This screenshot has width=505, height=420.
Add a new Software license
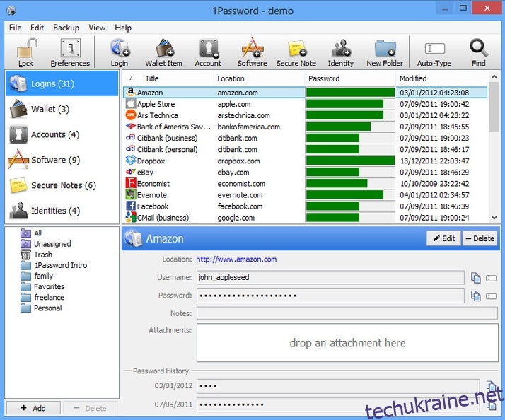(x=253, y=52)
